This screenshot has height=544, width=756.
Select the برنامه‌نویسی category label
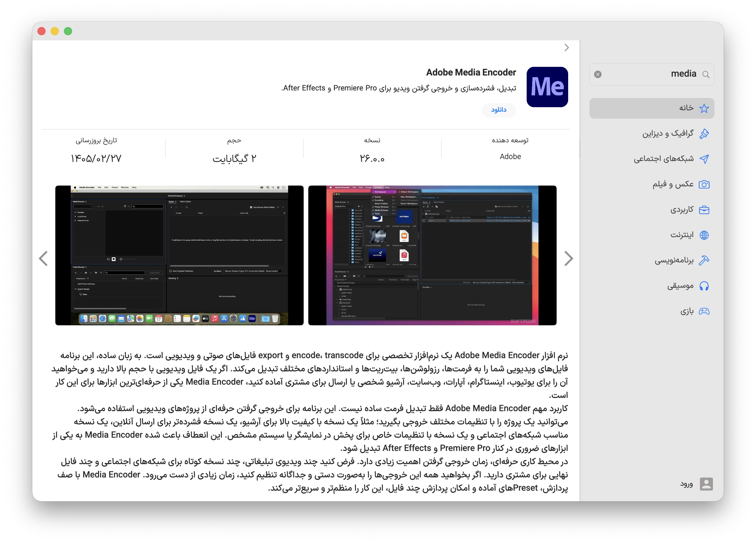[674, 260]
